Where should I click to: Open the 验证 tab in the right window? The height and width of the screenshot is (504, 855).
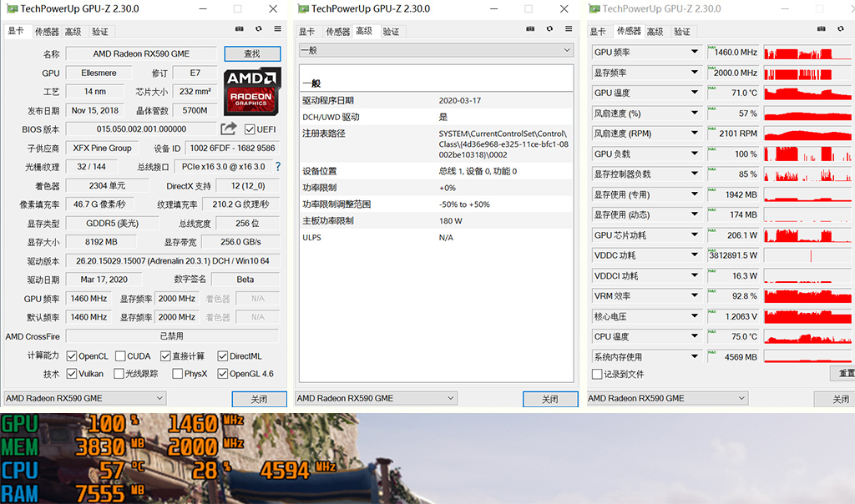point(682,31)
